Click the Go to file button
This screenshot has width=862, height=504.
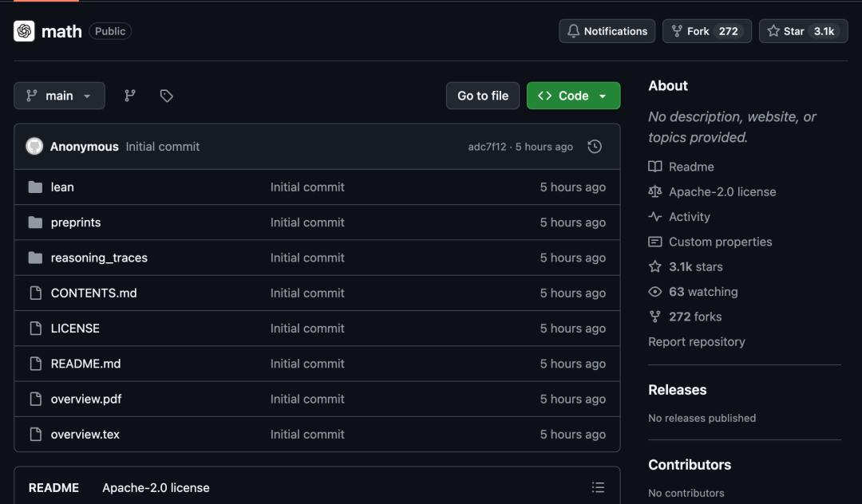pos(483,96)
